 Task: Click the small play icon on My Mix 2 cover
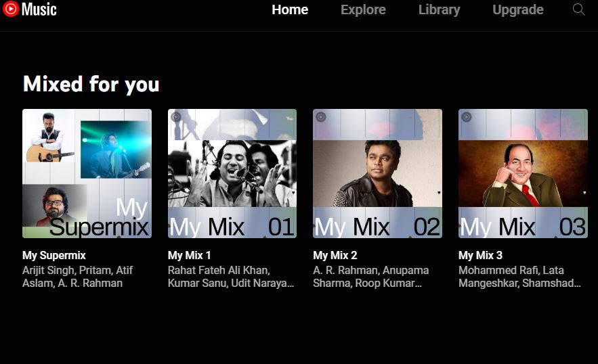[321, 117]
